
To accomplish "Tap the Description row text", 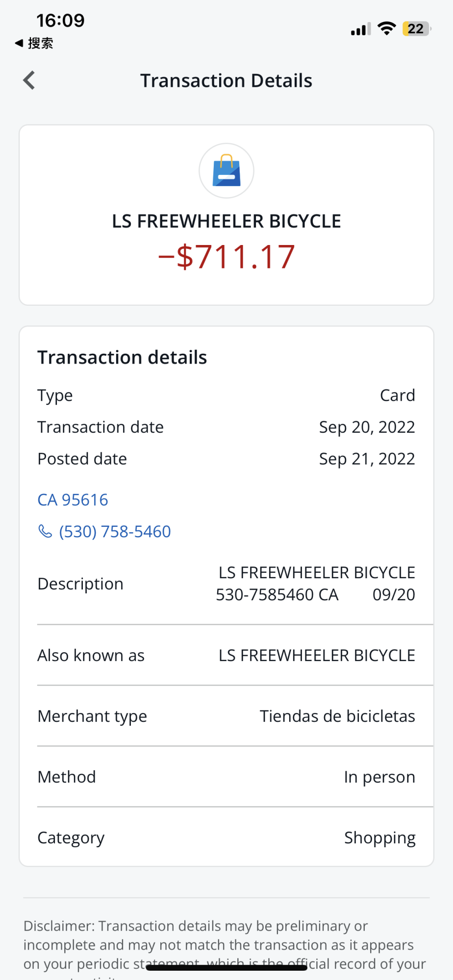I will point(316,584).
